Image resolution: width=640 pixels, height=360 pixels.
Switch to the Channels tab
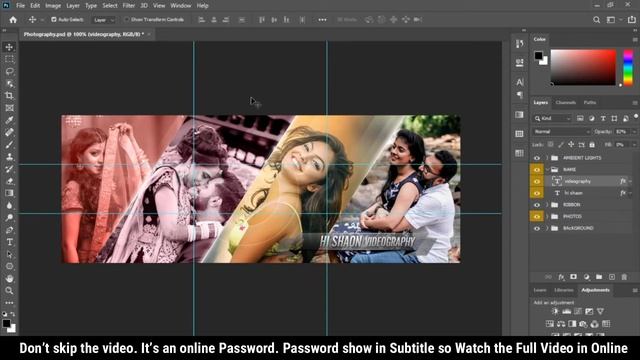tap(566, 102)
